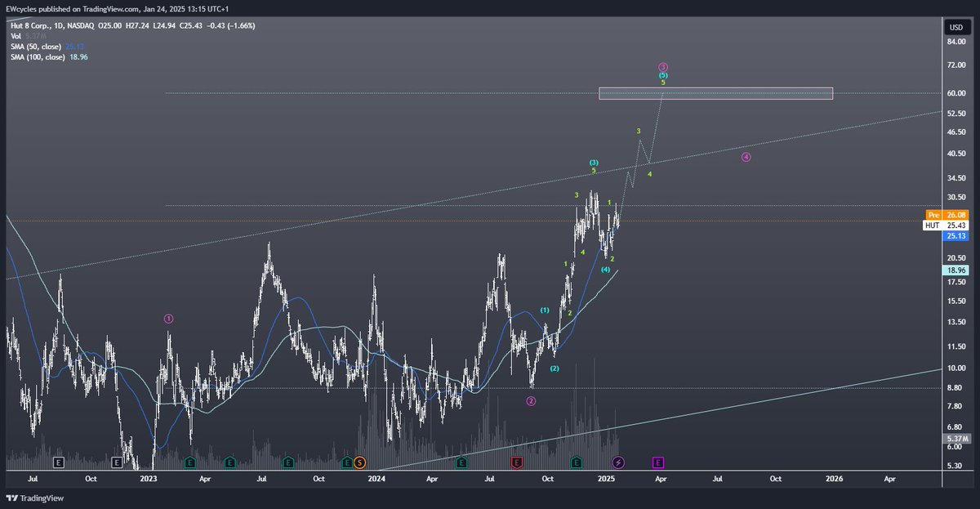Click the 18.96 SMA price tag

[955, 270]
